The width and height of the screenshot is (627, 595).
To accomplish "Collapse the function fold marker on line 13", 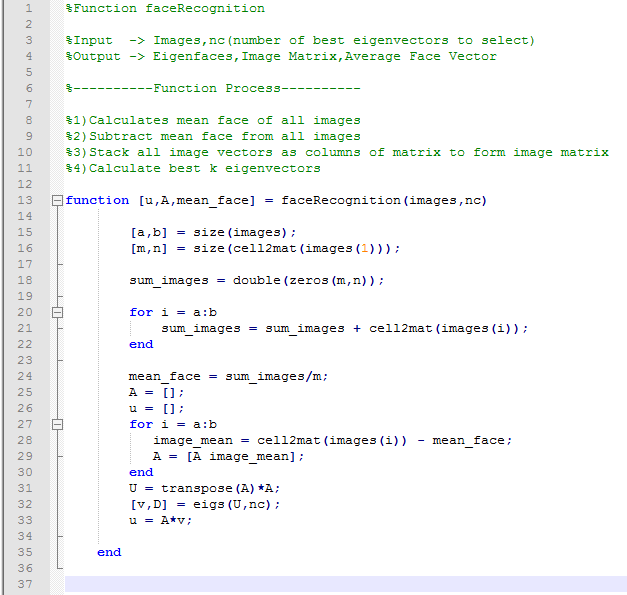I will click(58, 200).
